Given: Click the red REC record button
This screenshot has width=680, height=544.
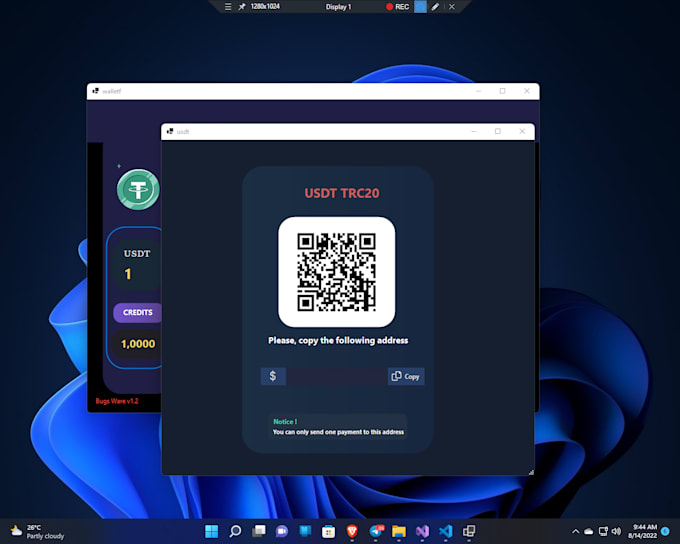Looking at the screenshot, I should [x=397, y=7].
